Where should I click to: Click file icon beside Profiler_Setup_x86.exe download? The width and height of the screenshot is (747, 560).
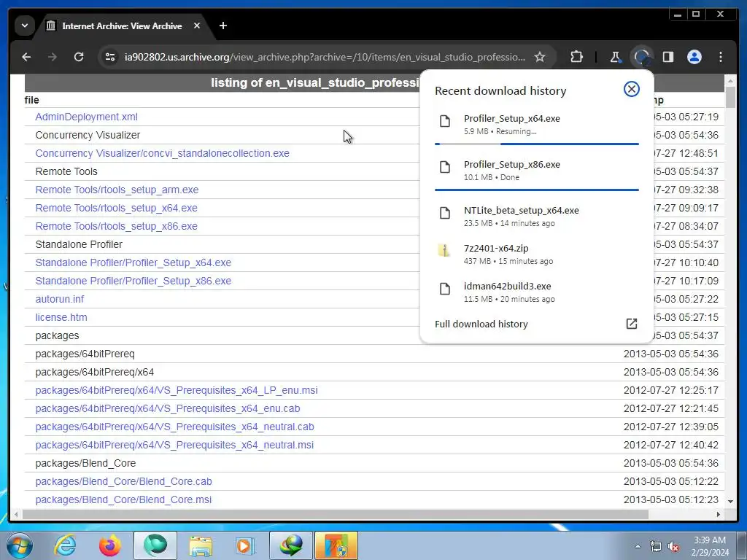[444, 167]
